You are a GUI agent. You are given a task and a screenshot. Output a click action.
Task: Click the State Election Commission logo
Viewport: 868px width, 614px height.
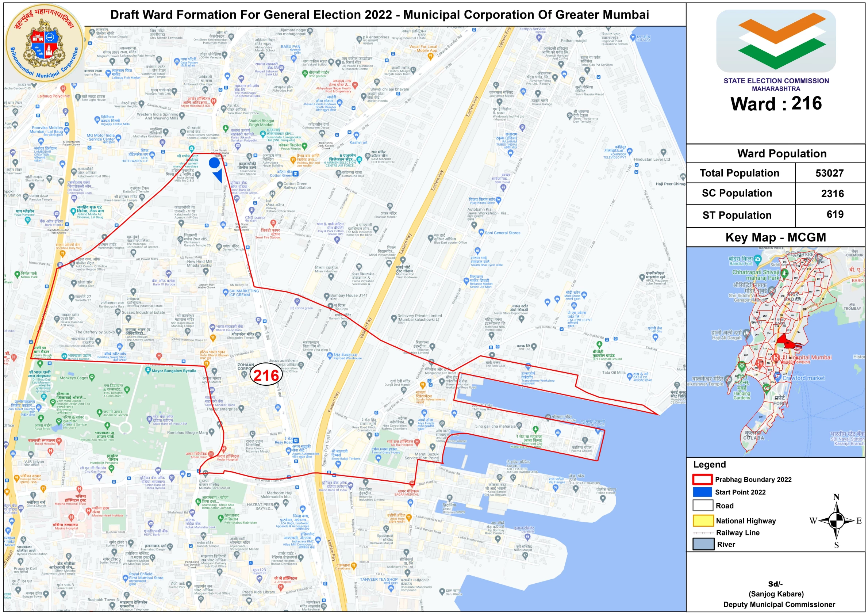coord(776,41)
